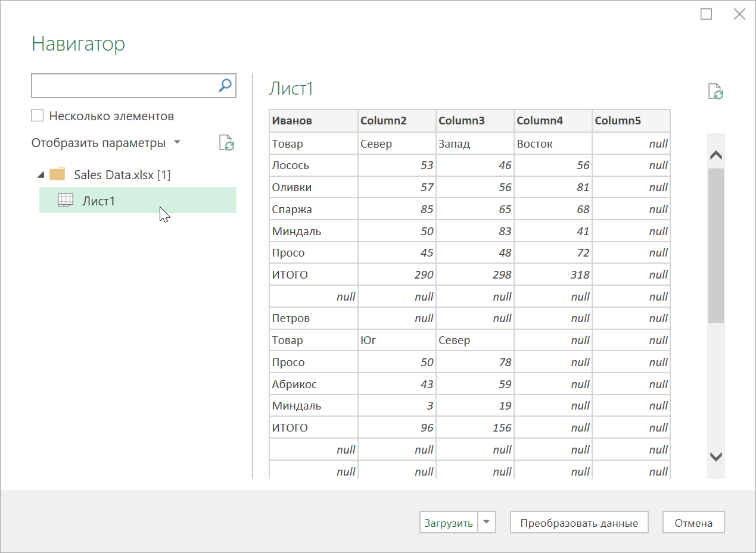Viewport: 756px width, 553px height.
Task: Click the Sales Data.xlsx folder icon
Action: click(x=57, y=174)
